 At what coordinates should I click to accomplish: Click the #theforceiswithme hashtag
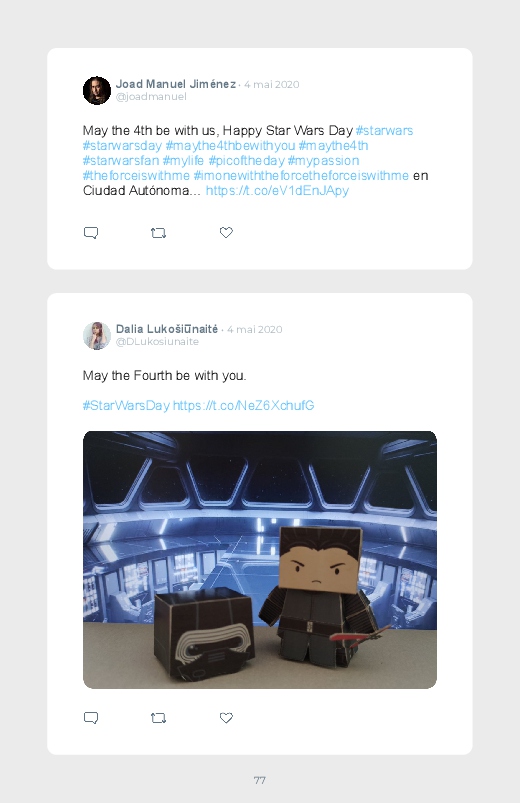[136, 176]
